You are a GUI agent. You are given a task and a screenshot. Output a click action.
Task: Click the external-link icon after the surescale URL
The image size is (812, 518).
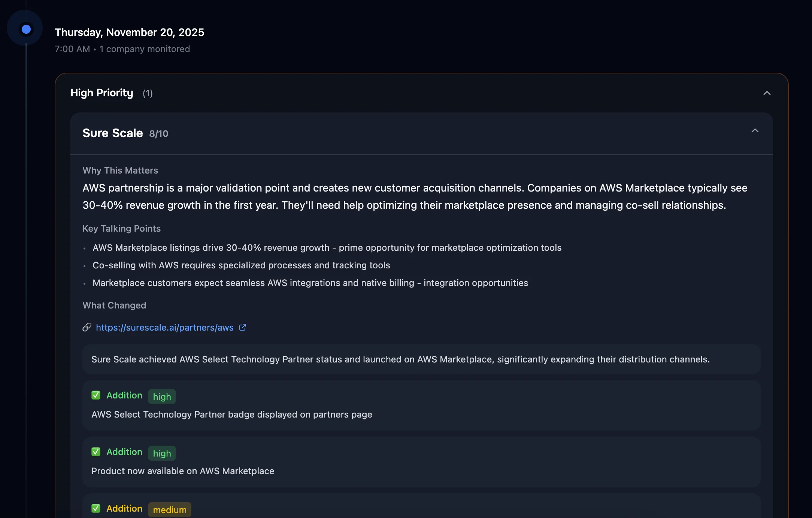[242, 327]
